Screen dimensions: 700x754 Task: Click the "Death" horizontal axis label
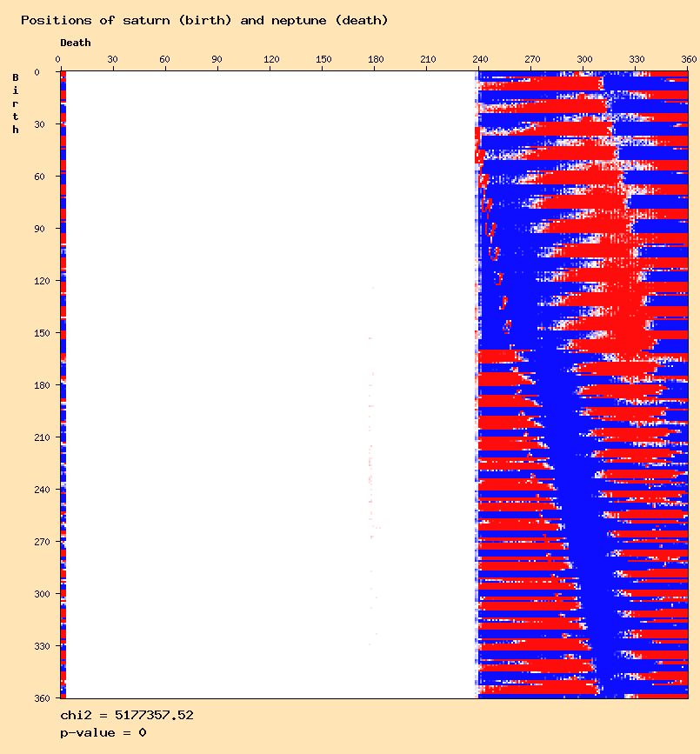[75, 43]
